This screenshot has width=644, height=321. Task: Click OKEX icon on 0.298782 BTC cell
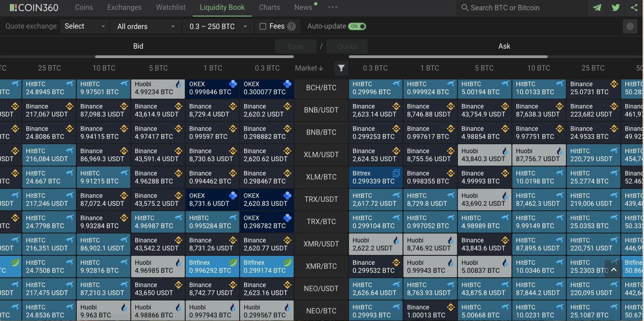click(x=287, y=218)
